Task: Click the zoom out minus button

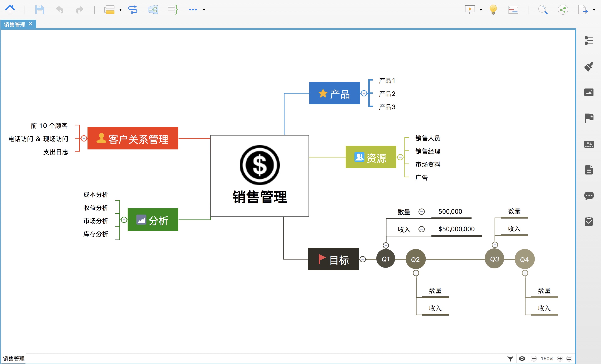Action: [534, 358]
